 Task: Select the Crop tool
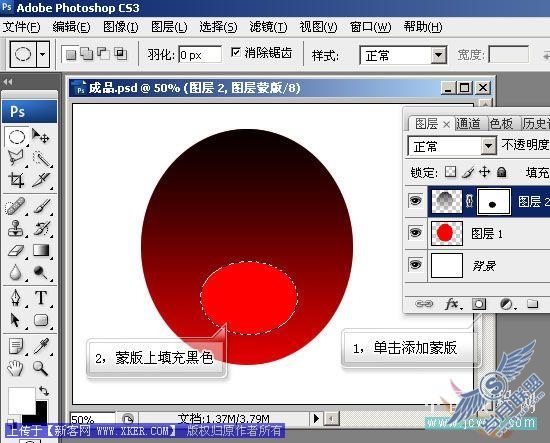pyautogui.click(x=16, y=180)
